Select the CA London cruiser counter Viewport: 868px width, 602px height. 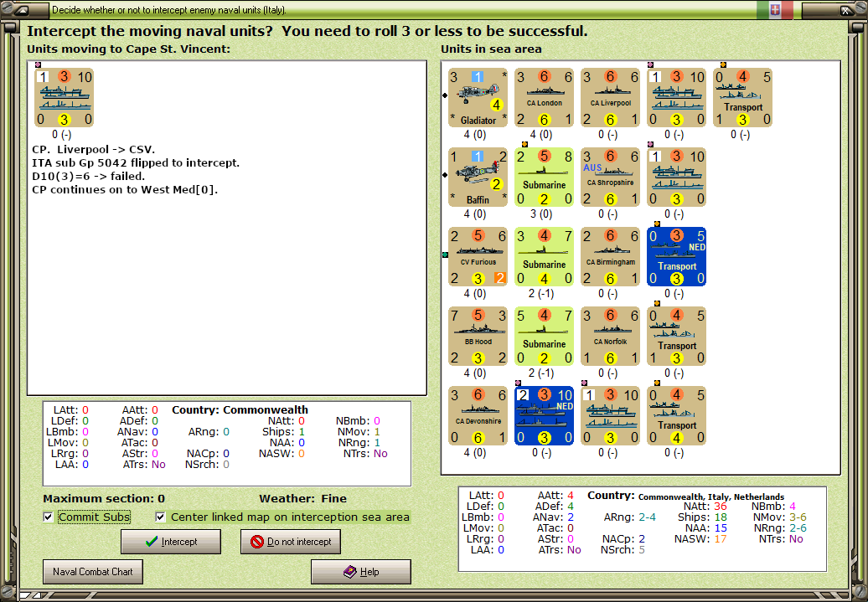[x=544, y=98]
